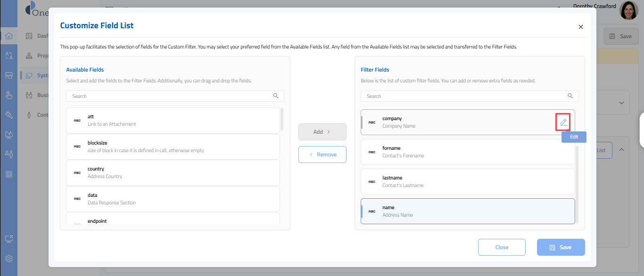The height and width of the screenshot is (276, 644).
Task: Select the forname filter field
Action: [467, 152]
